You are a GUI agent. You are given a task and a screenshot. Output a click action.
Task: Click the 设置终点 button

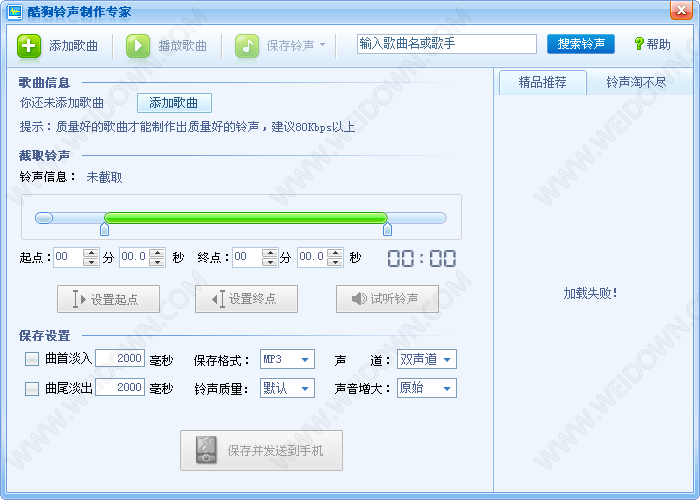point(246,299)
